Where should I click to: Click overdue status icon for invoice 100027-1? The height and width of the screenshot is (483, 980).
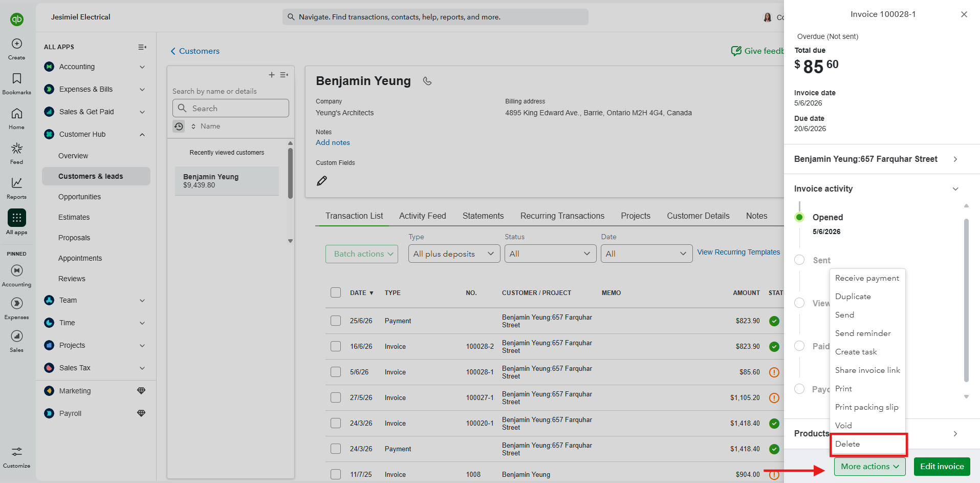click(774, 398)
